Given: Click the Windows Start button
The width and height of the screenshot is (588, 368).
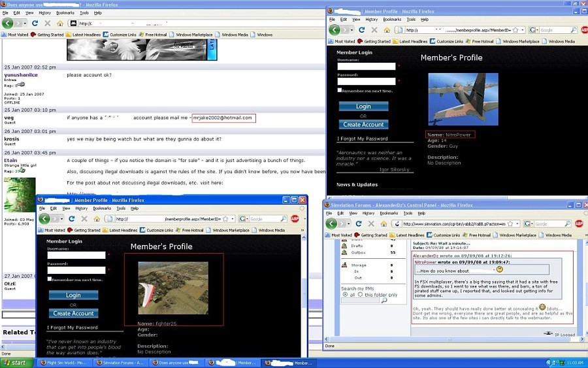Looking at the screenshot, I should [x=16, y=363].
